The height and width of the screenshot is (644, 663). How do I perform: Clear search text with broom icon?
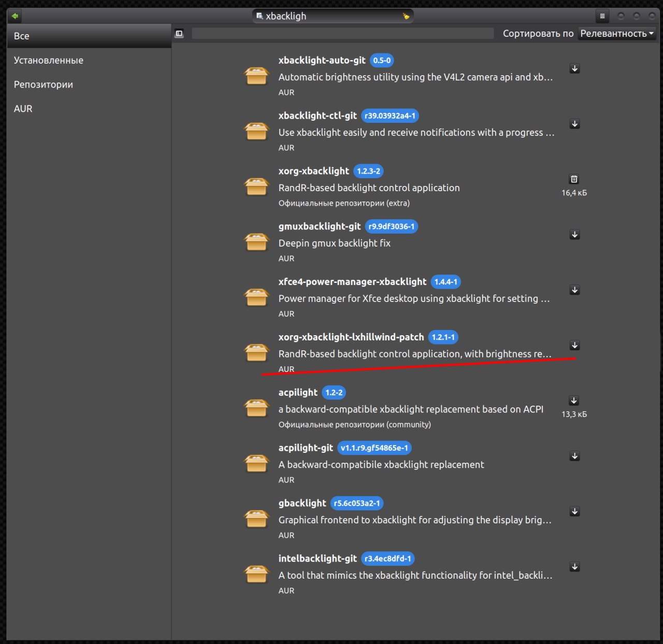pyautogui.click(x=406, y=16)
